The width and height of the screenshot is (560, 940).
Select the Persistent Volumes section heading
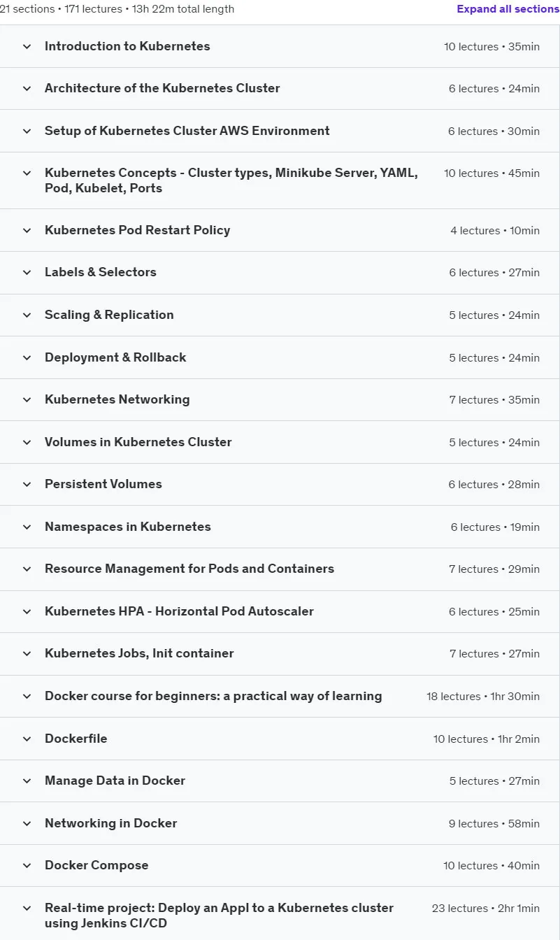pyautogui.click(x=103, y=484)
